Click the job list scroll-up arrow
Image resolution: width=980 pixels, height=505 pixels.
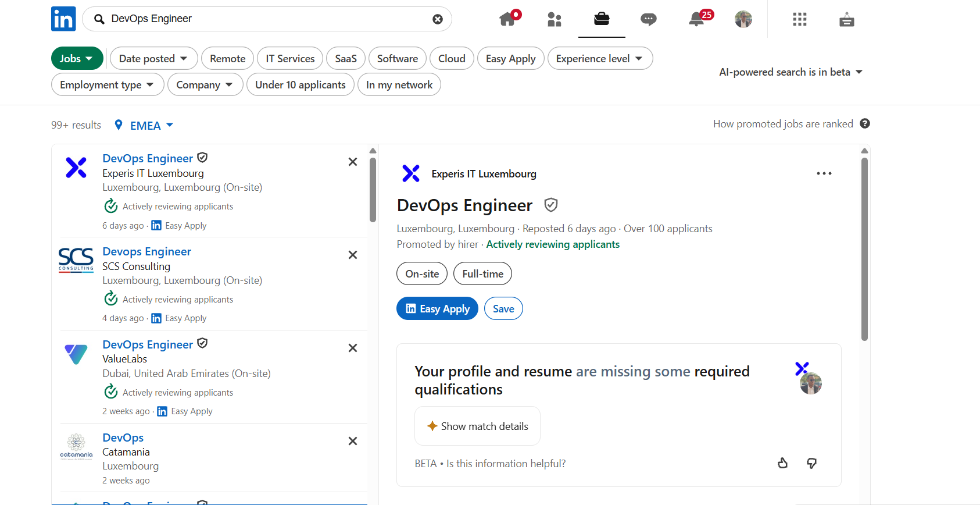pos(373,151)
